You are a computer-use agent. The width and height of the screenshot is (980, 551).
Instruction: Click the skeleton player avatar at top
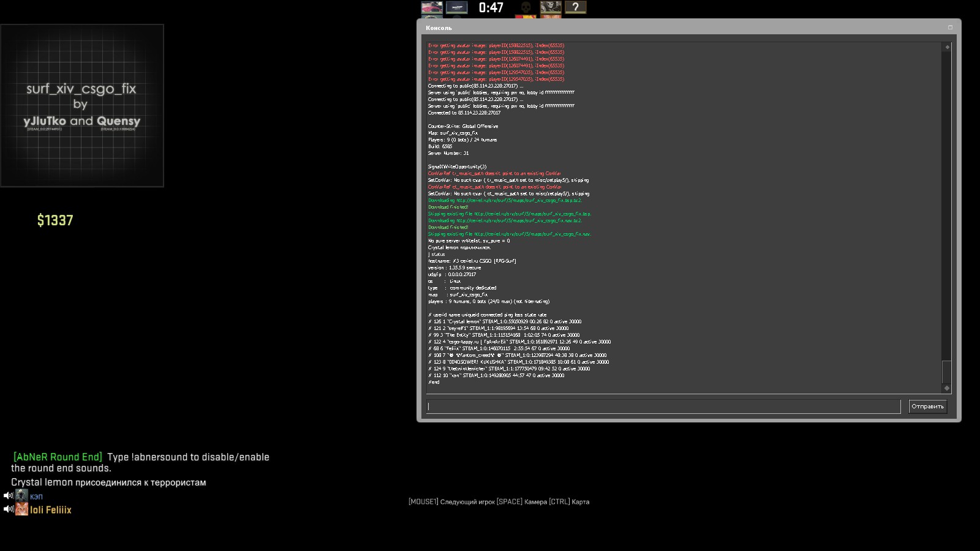[x=550, y=7]
